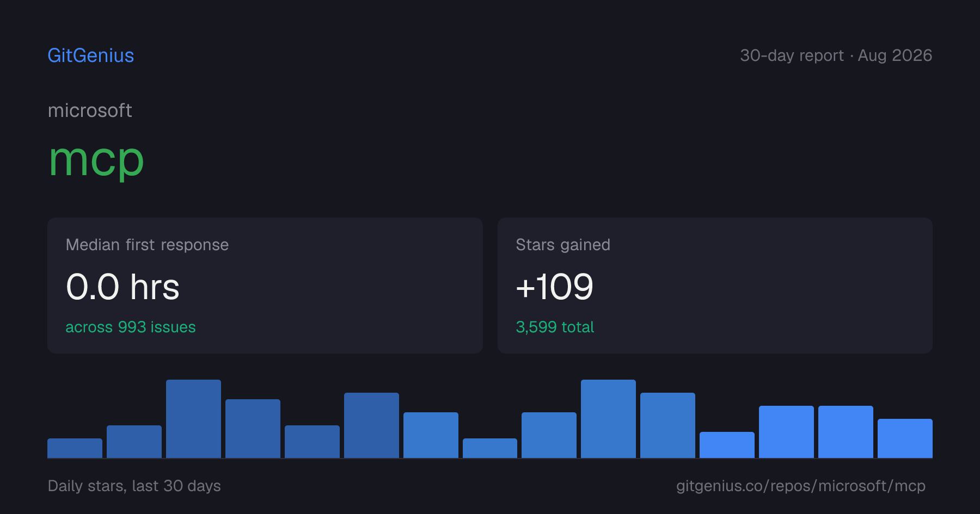Click the third bar from the left in the chart
The image size is (980, 514).
point(193,419)
